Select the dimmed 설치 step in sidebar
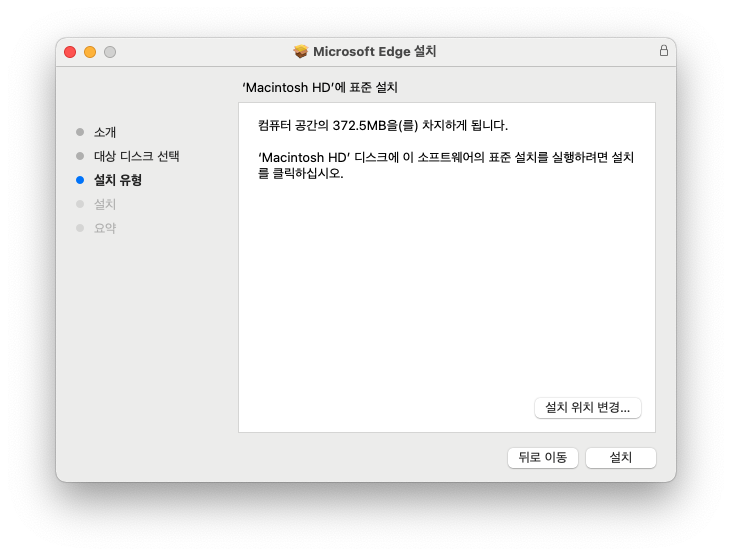Image resolution: width=732 pixels, height=556 pixels. click(105, 204)
